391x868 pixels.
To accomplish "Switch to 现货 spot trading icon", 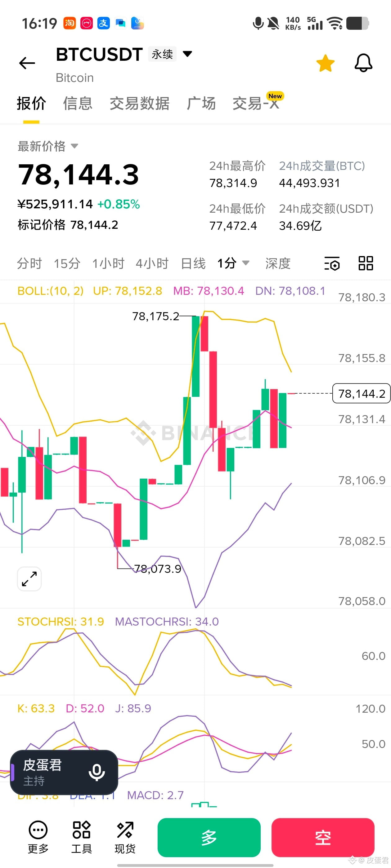I will (x=125, y=837).
